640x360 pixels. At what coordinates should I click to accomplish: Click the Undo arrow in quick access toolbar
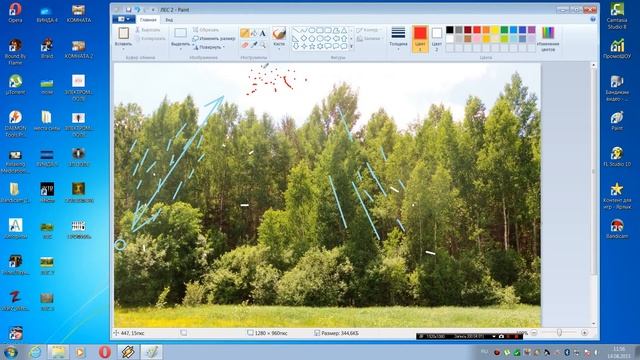click(138, 9)
